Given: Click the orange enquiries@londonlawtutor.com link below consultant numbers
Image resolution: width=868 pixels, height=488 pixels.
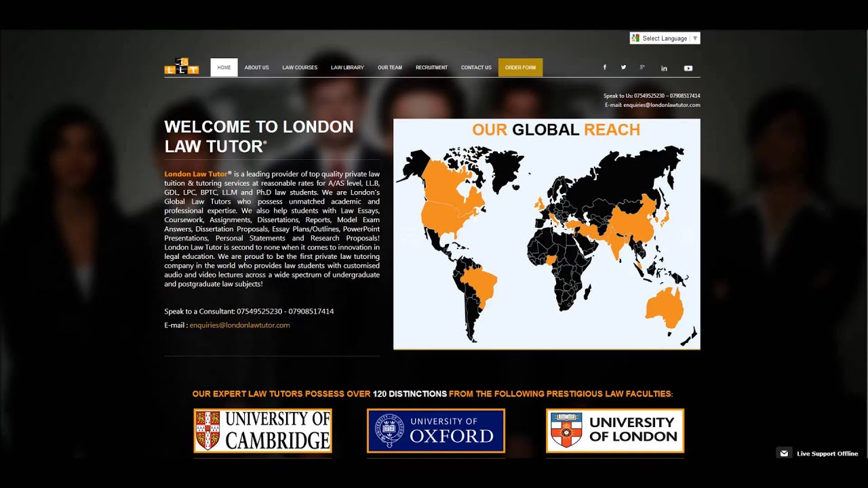Looking at the screenshot, I should [x=239, y=325].
